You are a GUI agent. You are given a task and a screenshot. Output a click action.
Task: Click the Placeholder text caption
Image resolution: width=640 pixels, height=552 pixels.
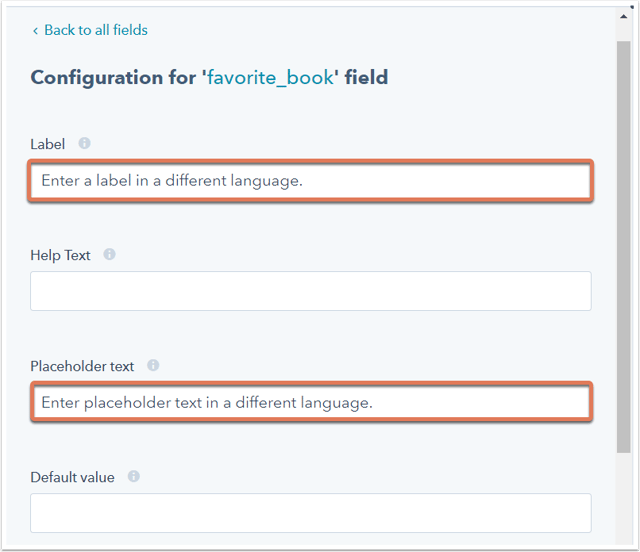(82, 366)
